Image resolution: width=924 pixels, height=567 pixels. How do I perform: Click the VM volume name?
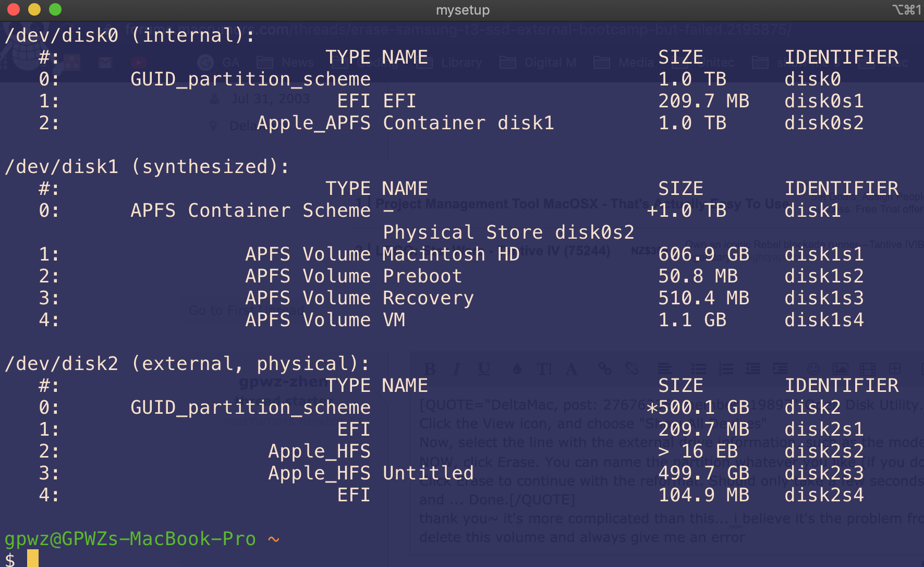394,320
